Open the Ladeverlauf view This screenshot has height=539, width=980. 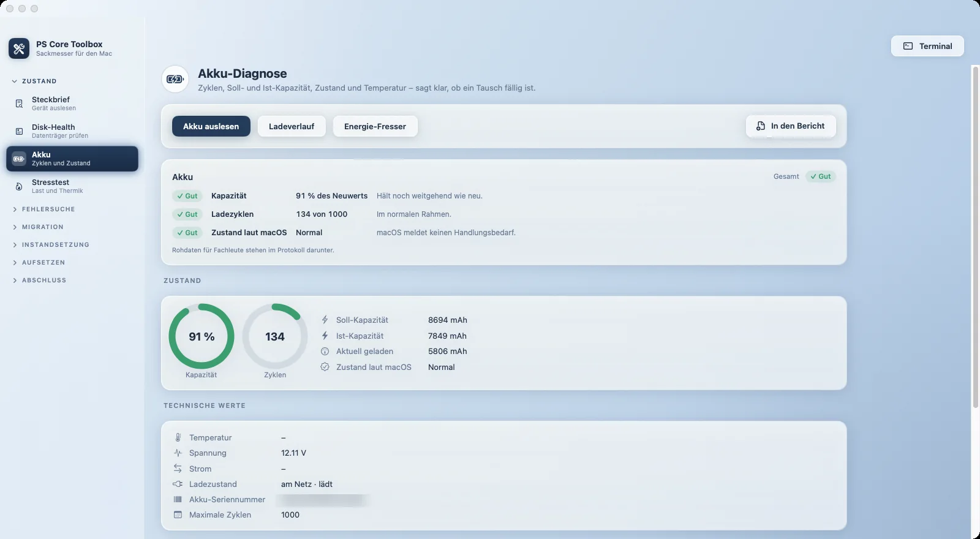(292, 126)
